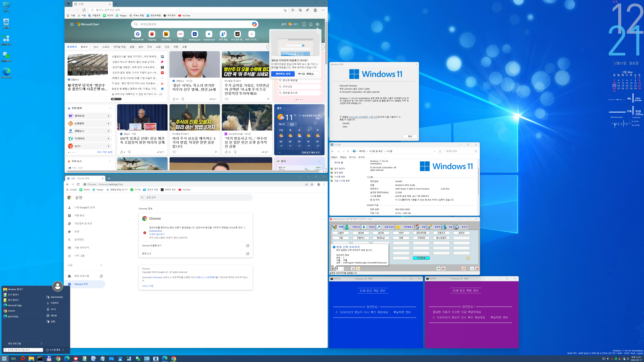Open Copilot icon in Microsoft Start search box
The height and width of the screenshot is (362, 644).
point(254,24)
